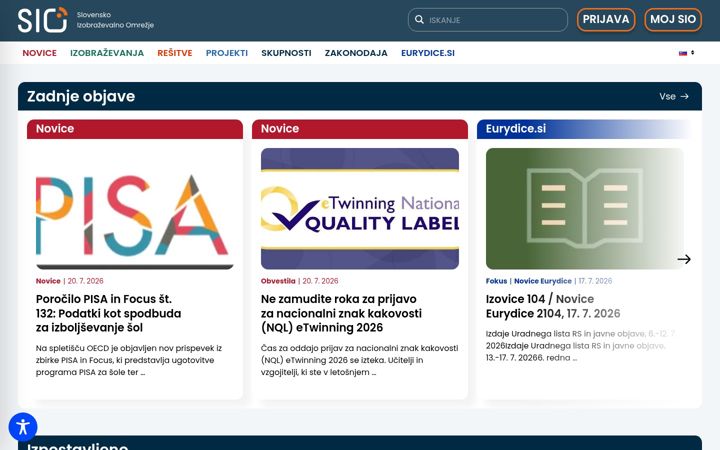Click the excerpt starting Izdaje Uradnega lista
The width and height of the screenshot is (720, 450).
point(579,346)
